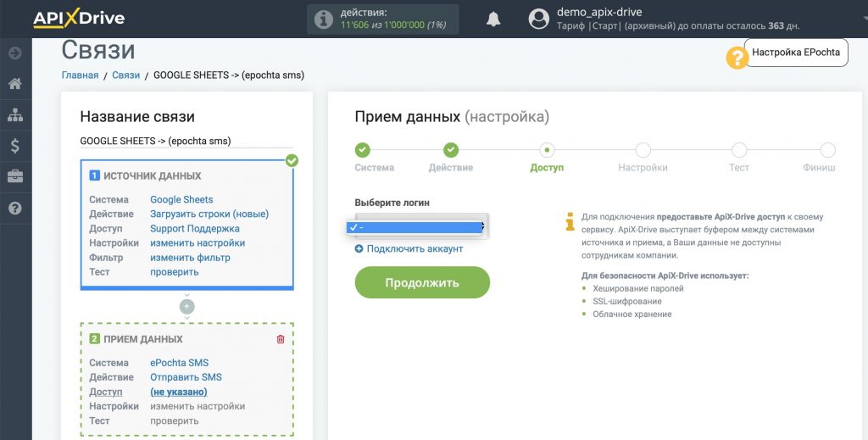Viewport: 868px width, 440px height.
Task: Open the Google Sheets system link
Action: tap(181, 200)
